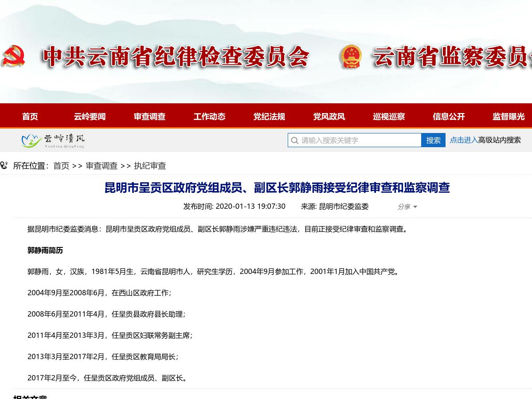Focus the search keyword input field
The image size is (532, 399).
pyautogui.click(x=359, y=140)
